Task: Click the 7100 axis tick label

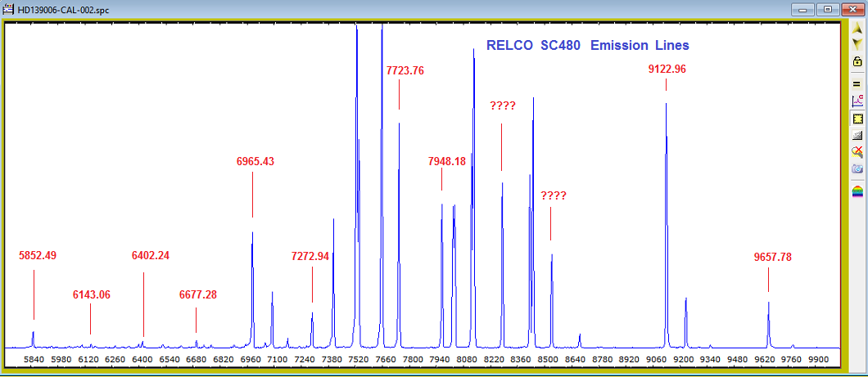Action: pyautogui.click(x=277, y=359)
